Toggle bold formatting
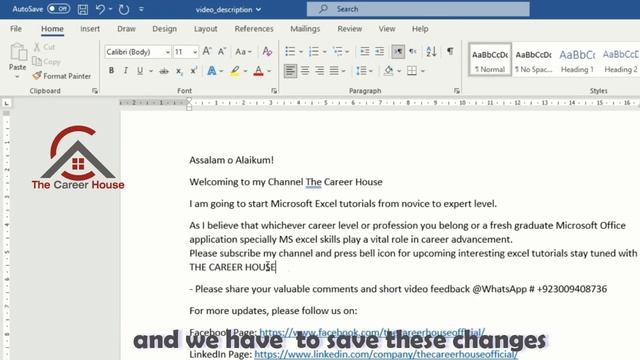 111,71
